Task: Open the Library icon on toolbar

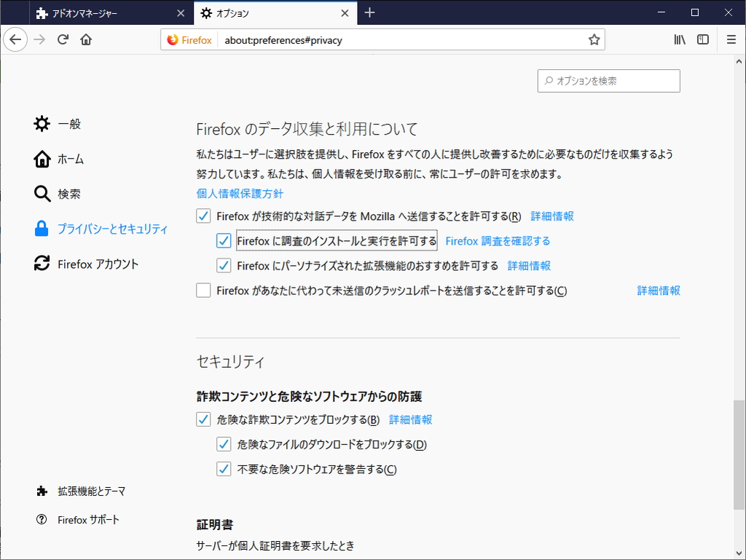Action: pyautogui.click(x=679, y=39)
